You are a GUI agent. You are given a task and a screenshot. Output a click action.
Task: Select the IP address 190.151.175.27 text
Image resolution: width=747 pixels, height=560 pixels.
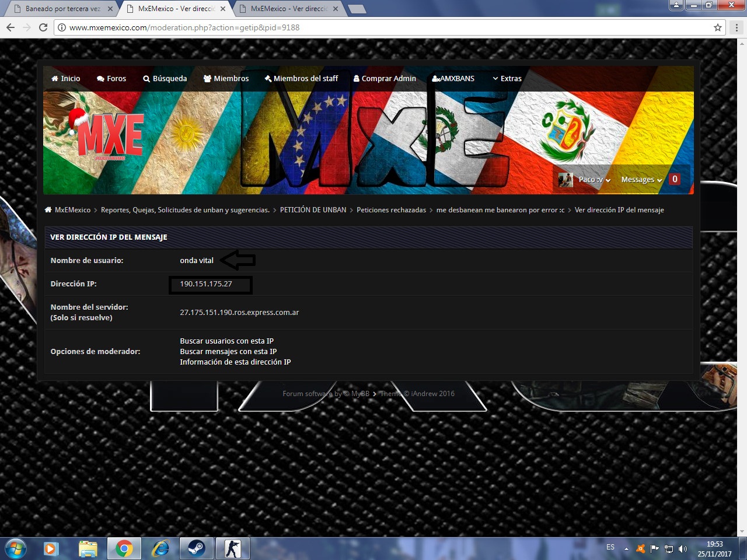tap(206, 284)
